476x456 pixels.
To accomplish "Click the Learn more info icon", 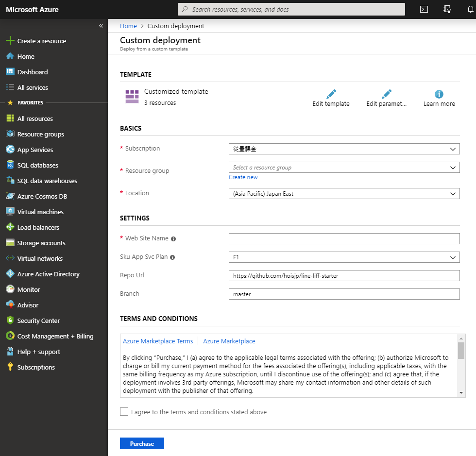I will [439, 94].
